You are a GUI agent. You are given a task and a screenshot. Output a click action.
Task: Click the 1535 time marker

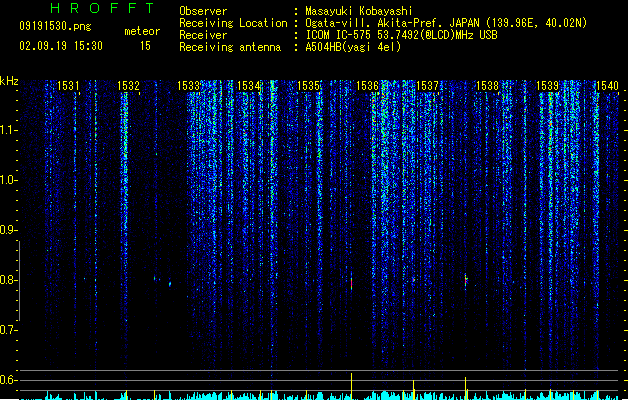coord(308,86)
